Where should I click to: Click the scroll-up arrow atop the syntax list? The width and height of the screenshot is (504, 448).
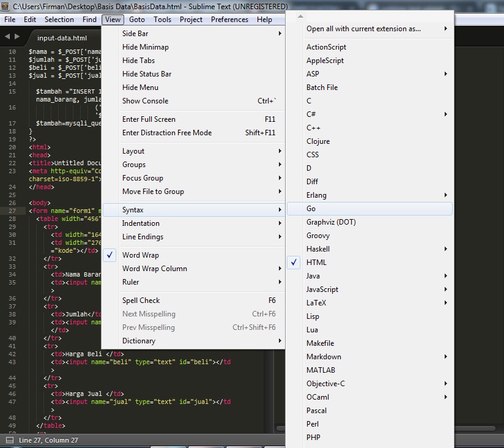[x=300, y=17]
